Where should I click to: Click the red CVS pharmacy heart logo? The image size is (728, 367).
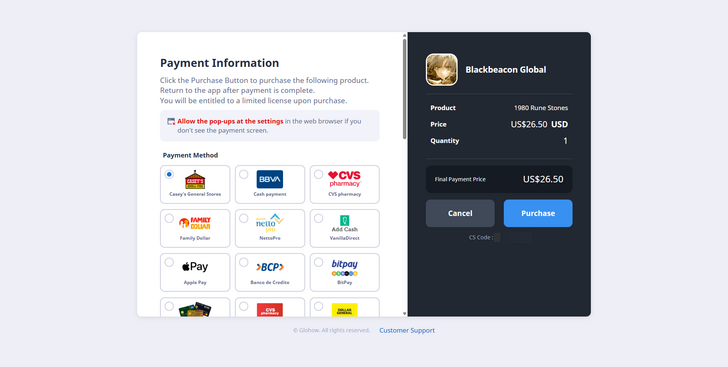point(344,179)
